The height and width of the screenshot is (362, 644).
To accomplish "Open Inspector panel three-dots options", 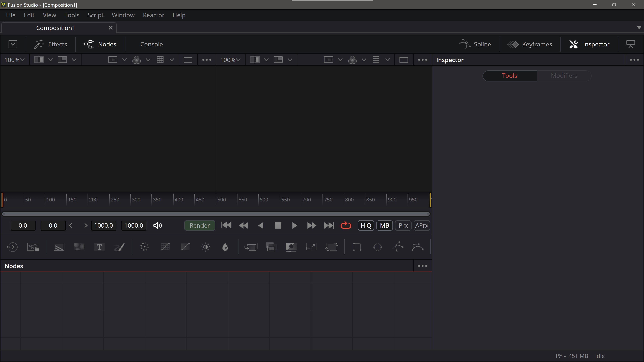I will point(634,60).
